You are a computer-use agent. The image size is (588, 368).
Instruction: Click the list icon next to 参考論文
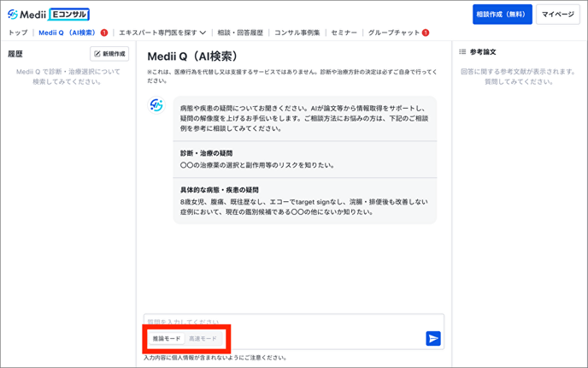click(x=462, y=52)
